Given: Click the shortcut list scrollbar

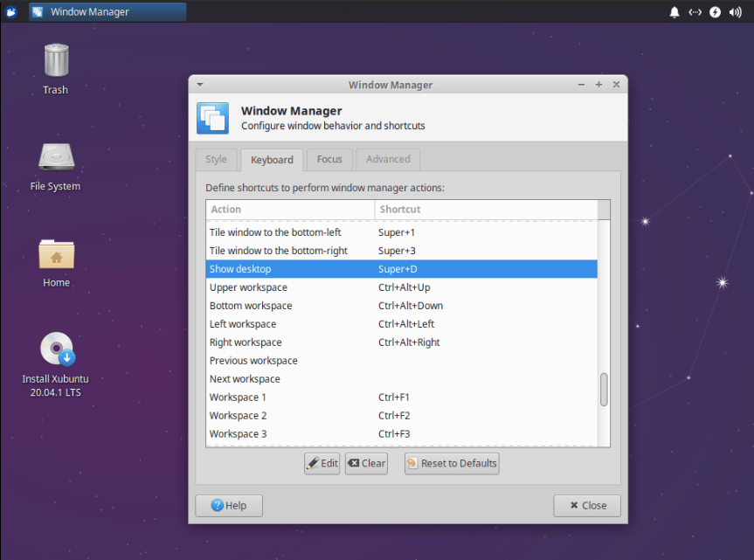Looking at the screenshot, I should (x=604, y=394).
